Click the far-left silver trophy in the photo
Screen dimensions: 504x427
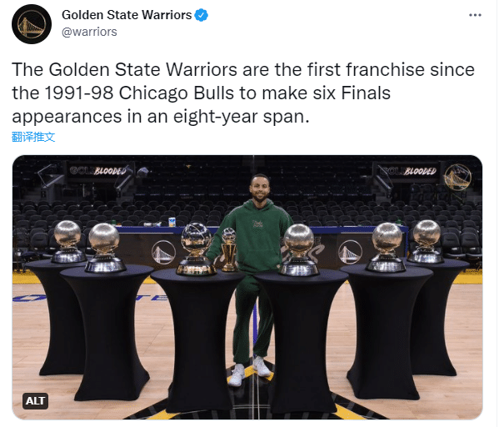[x=67, y=240]
